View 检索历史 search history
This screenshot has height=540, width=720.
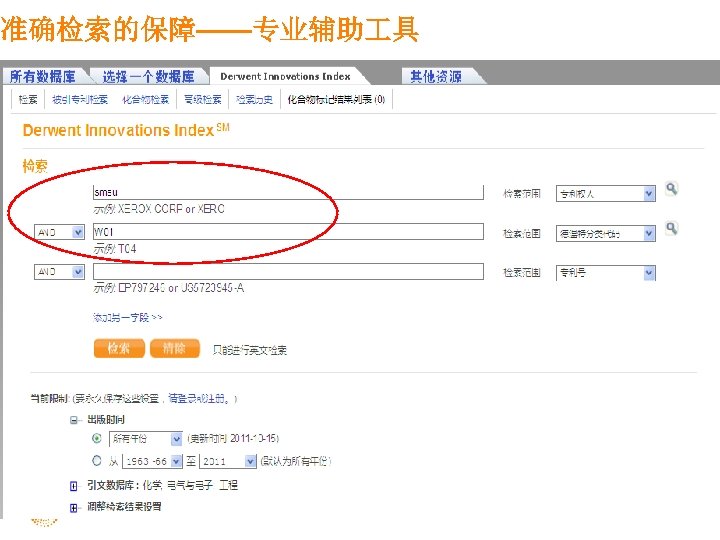[254, 99]
